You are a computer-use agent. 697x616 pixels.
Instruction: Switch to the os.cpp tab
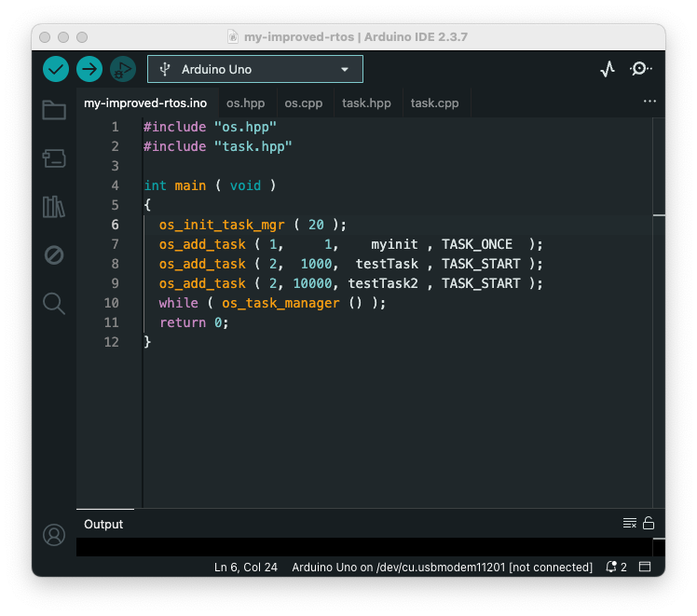304,103
